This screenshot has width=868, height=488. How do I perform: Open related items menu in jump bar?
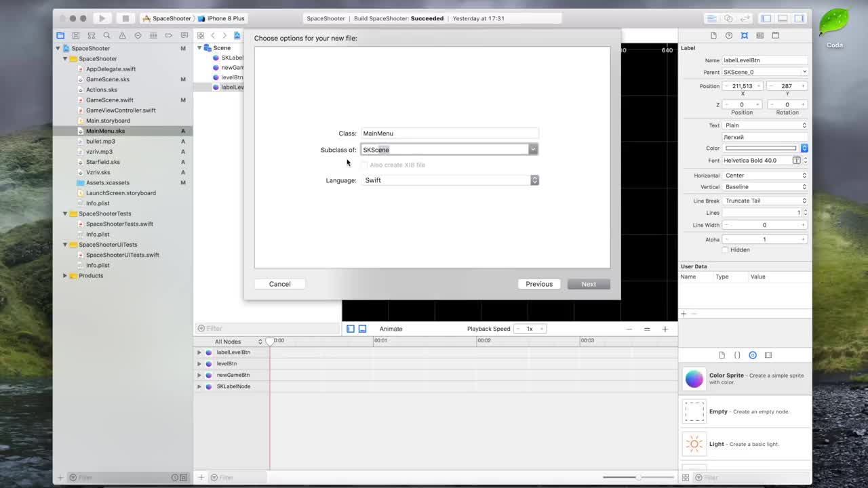201,35
